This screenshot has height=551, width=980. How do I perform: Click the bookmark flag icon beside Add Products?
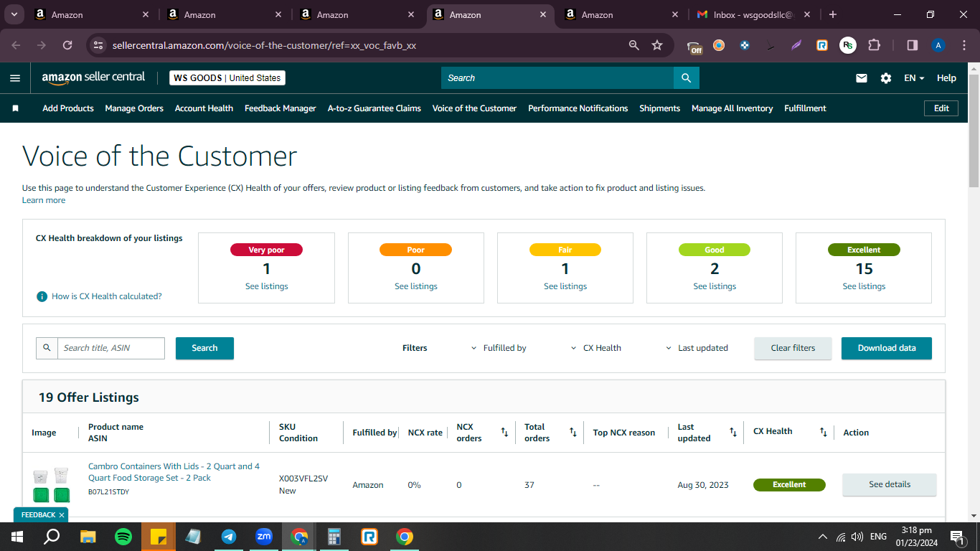pyautogui.click(x=16, y=108)
